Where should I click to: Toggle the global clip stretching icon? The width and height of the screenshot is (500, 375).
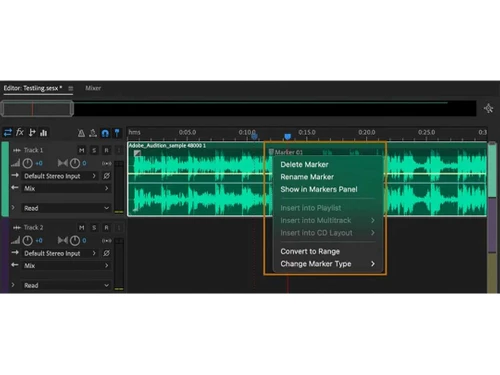tap(93, 133)
